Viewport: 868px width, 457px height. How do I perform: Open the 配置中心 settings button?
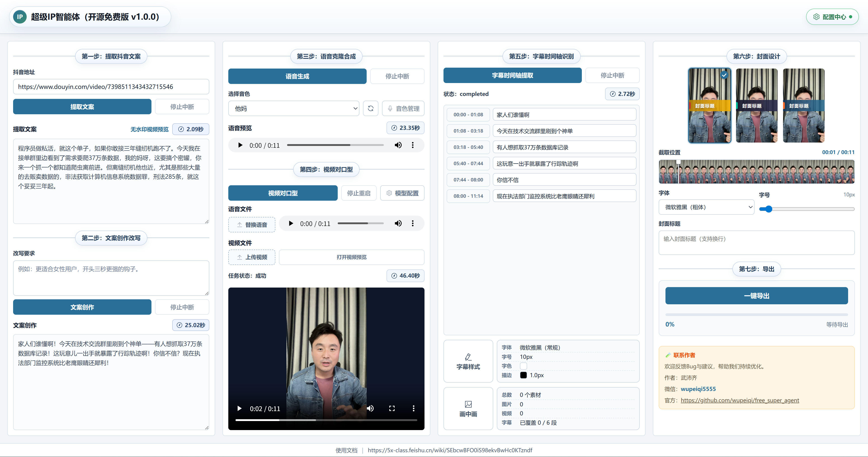[832, 17]
